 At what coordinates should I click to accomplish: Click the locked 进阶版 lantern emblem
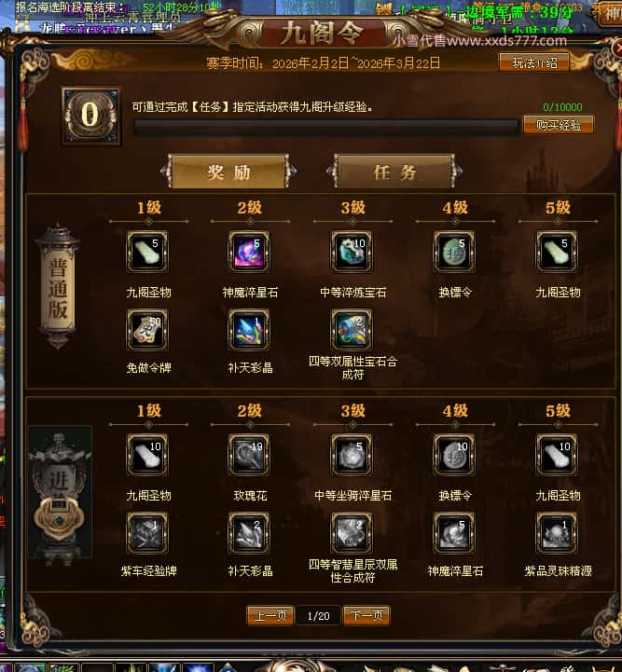coord(60,491)
